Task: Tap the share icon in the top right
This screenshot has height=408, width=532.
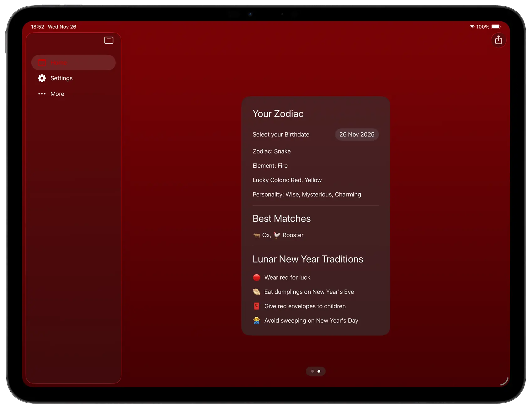Action: point(498,40)
